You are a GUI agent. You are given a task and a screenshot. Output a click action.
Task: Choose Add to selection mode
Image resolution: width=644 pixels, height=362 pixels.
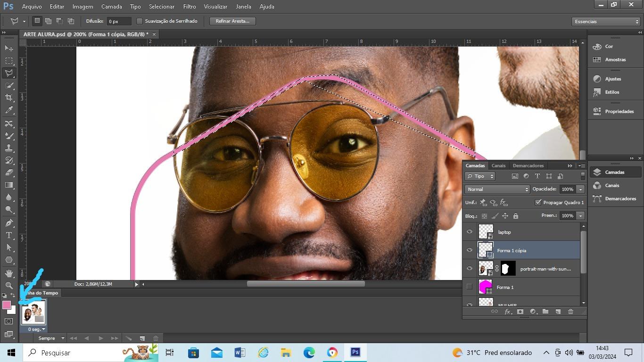tap(48, 21)
